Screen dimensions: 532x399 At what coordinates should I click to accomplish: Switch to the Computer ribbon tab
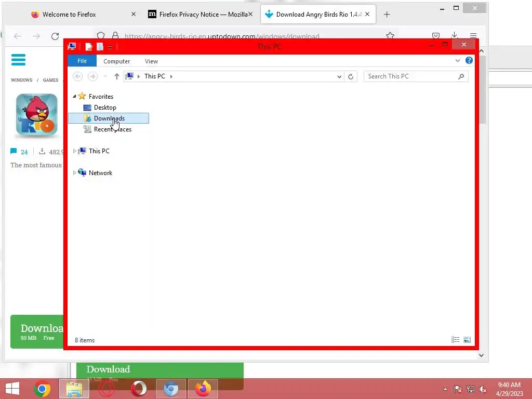coord(117,61)
